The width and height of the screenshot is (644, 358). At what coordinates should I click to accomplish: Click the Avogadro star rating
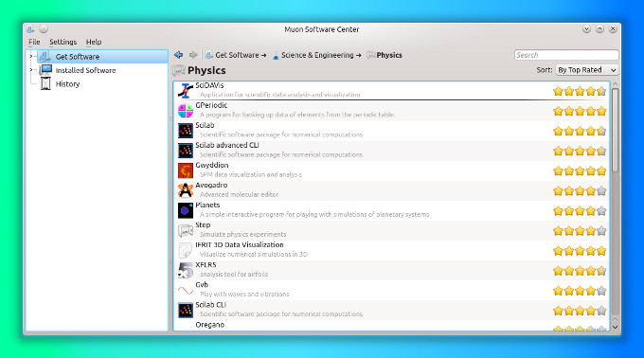[580, 191]
